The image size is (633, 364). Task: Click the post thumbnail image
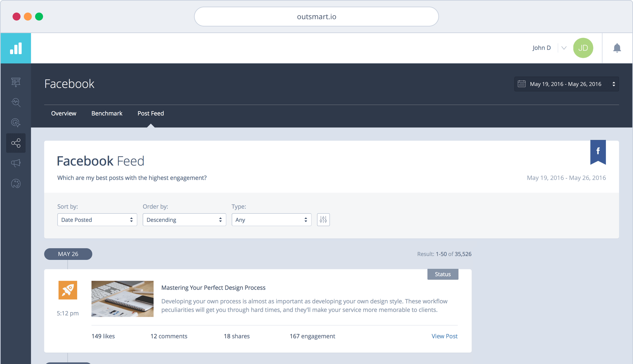[122, 299]
